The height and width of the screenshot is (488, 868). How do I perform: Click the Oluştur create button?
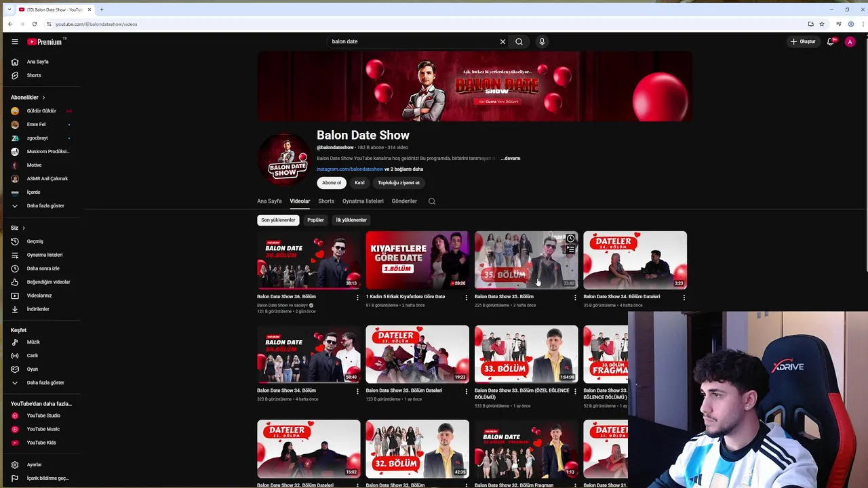[803, 41]
